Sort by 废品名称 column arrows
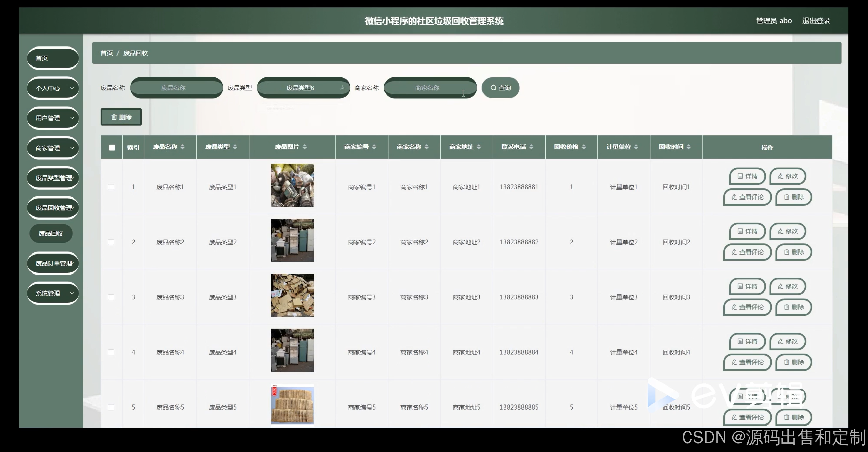The image size is (868, 452). pos(183,147)
